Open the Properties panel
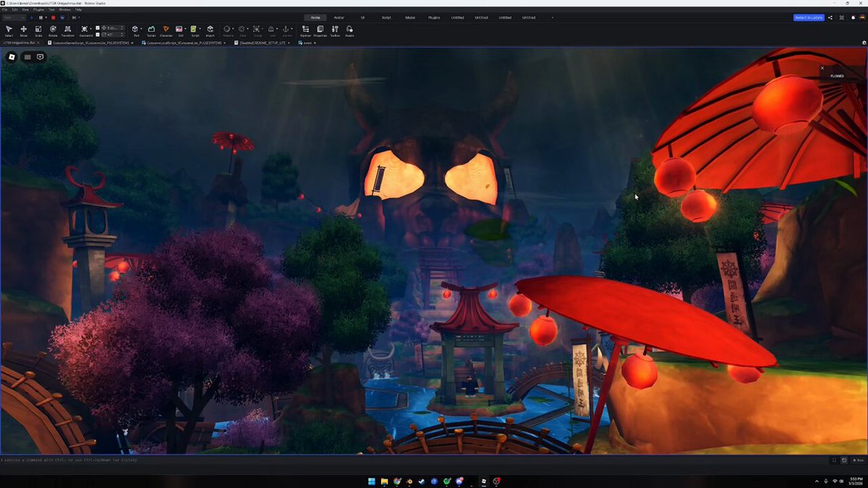Viewport: 868px width, 488px height. 320,30
